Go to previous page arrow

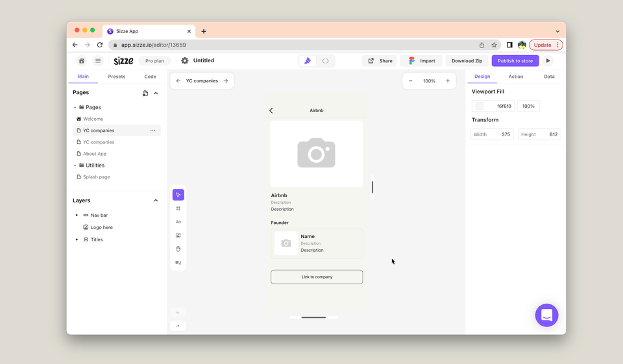pos(178,80)
